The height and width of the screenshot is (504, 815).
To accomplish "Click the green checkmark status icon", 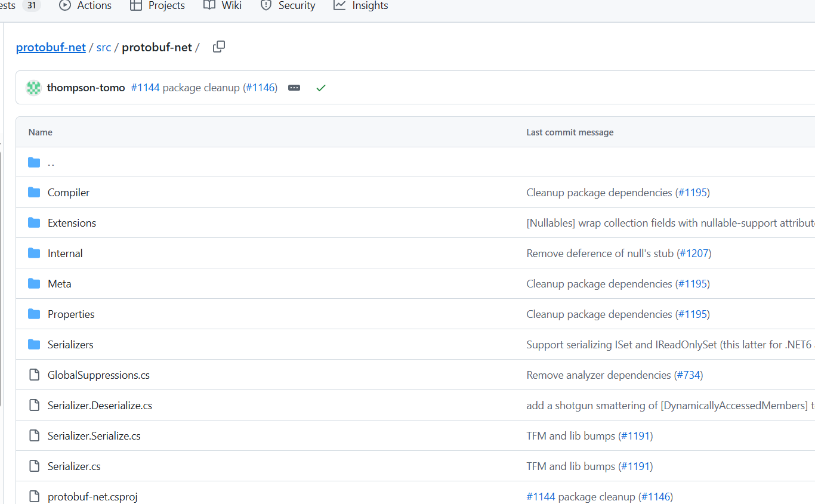I will tap(321, 88).
